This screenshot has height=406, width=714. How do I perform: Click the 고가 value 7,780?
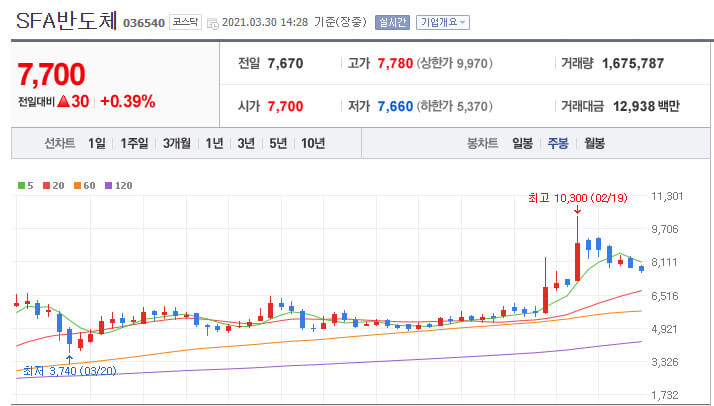(395, 64)
